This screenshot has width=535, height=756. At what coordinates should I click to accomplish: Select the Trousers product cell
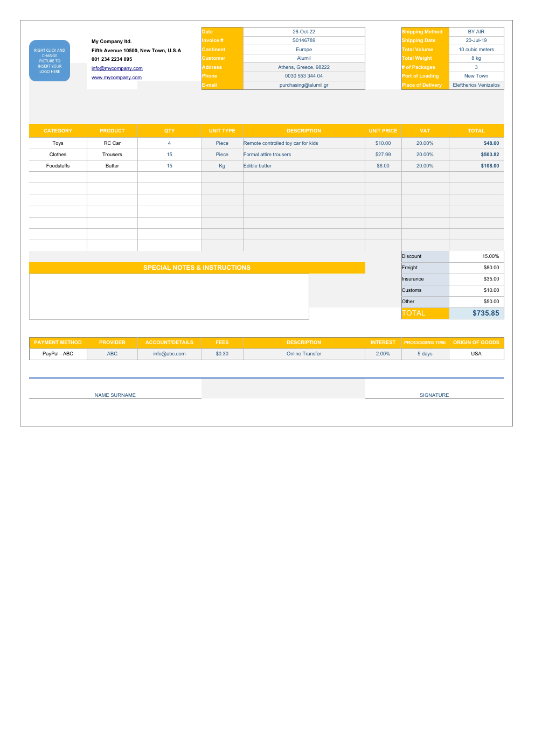click(x=112, y=155)
